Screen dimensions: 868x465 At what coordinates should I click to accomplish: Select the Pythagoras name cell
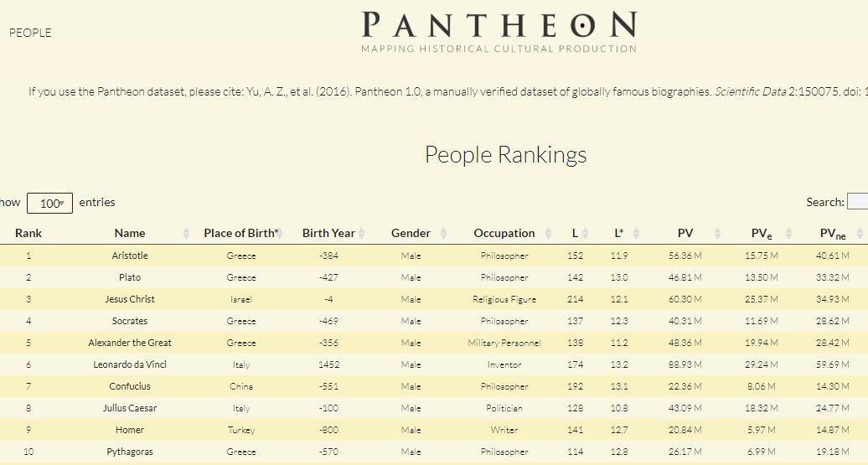pyautogui.click(x=130, y=452)
